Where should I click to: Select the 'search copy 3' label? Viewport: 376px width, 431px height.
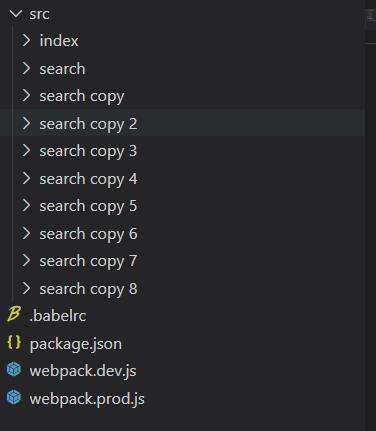(x=88, y=152)
